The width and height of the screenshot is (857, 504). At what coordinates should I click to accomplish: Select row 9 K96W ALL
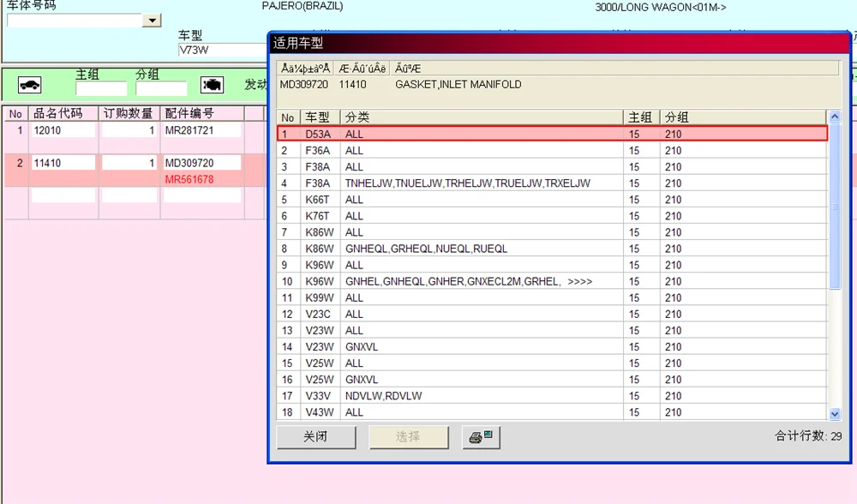pos(552,265)
